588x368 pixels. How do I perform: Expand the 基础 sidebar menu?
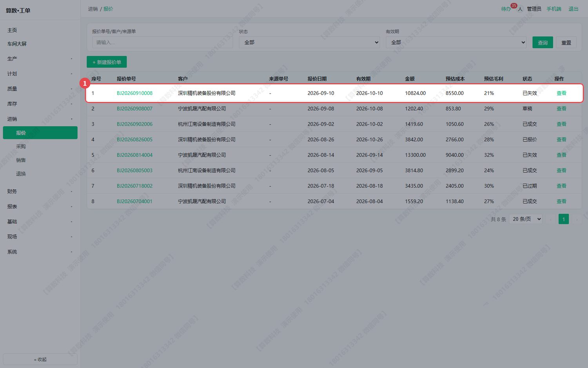point(40,222)
